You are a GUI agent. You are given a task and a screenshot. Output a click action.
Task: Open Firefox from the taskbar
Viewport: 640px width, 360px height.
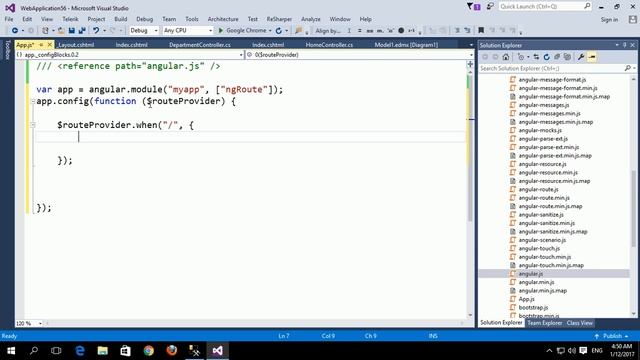(x=171, y=351)
